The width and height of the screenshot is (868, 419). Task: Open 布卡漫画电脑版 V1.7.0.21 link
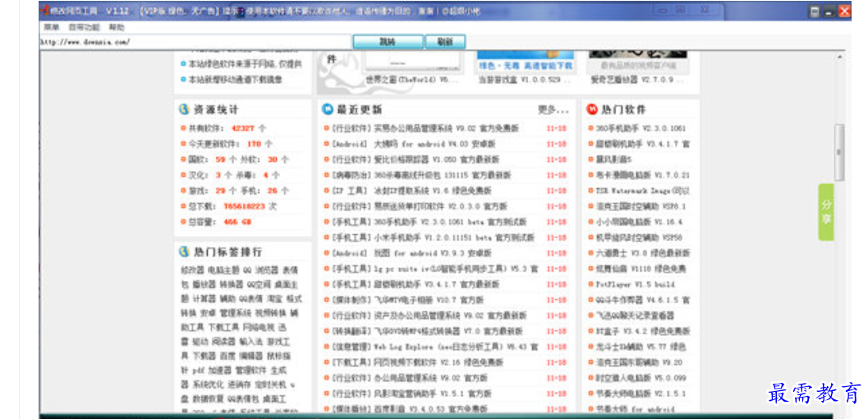pyautogui.click(x=643, y=175)
